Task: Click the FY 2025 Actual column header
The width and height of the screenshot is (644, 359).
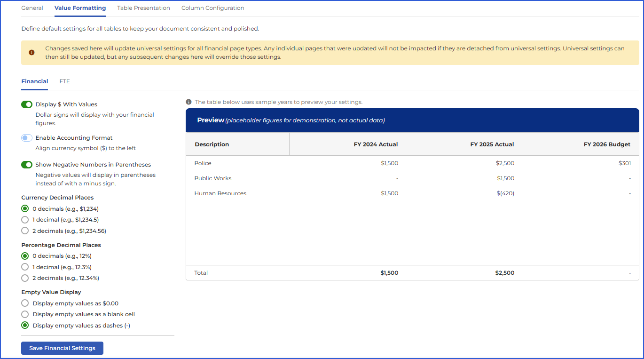Action: (492, 144)
